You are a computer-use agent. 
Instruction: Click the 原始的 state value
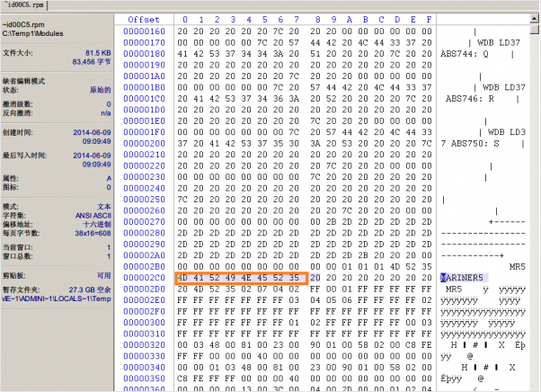pyautogui.click(x=101, y=91)
